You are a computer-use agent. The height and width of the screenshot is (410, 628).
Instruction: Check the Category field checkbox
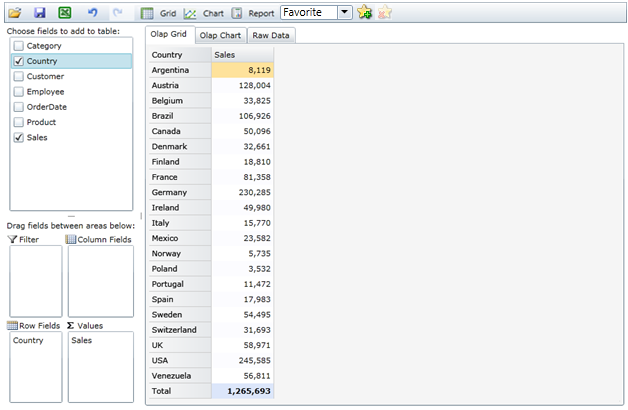[x=19, y=46]
